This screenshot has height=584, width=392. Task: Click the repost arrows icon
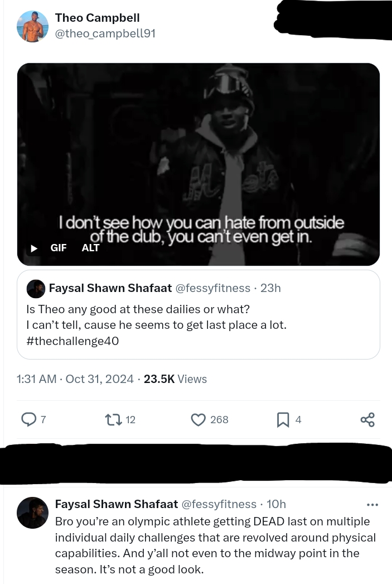pos(113,420)
